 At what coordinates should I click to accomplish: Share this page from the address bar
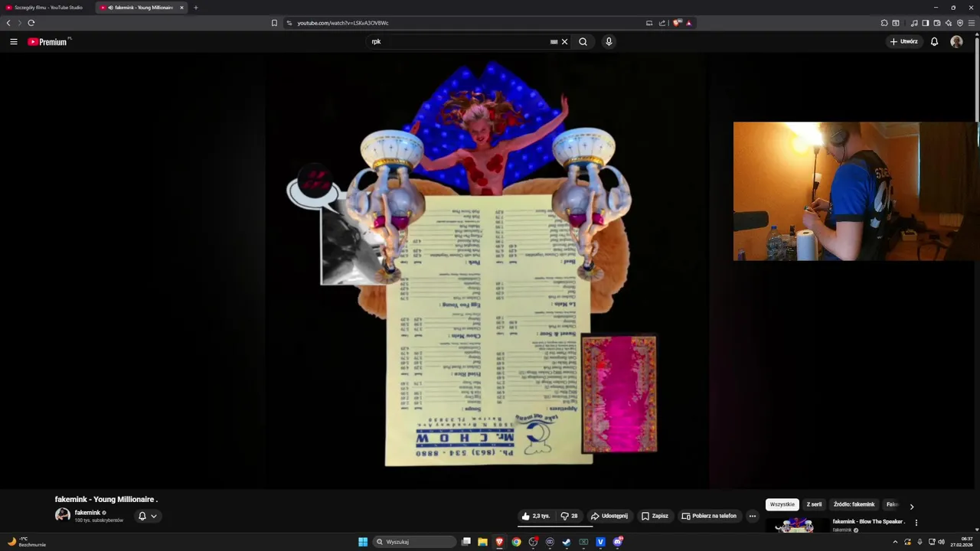[662, 23]
